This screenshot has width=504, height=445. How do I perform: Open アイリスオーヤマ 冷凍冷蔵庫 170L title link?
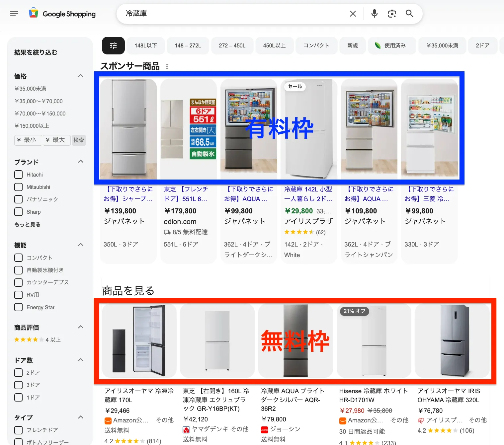(x=139, y=396)
